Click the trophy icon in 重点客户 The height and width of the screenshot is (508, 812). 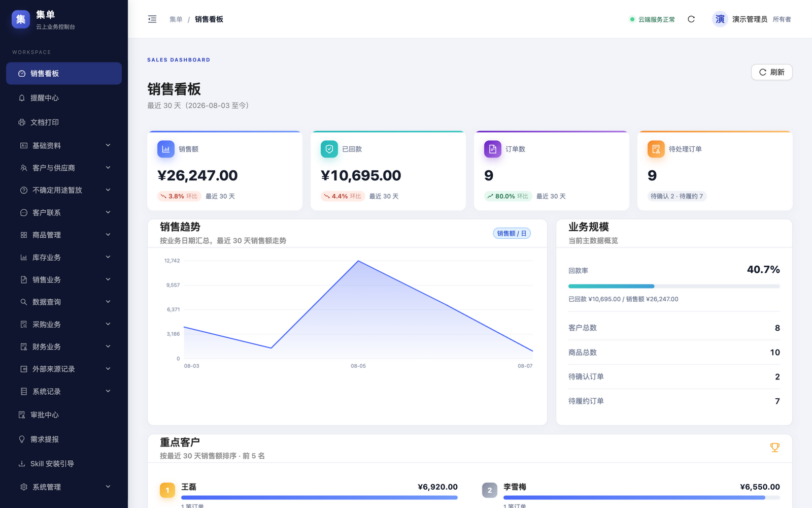click(774, 448)
